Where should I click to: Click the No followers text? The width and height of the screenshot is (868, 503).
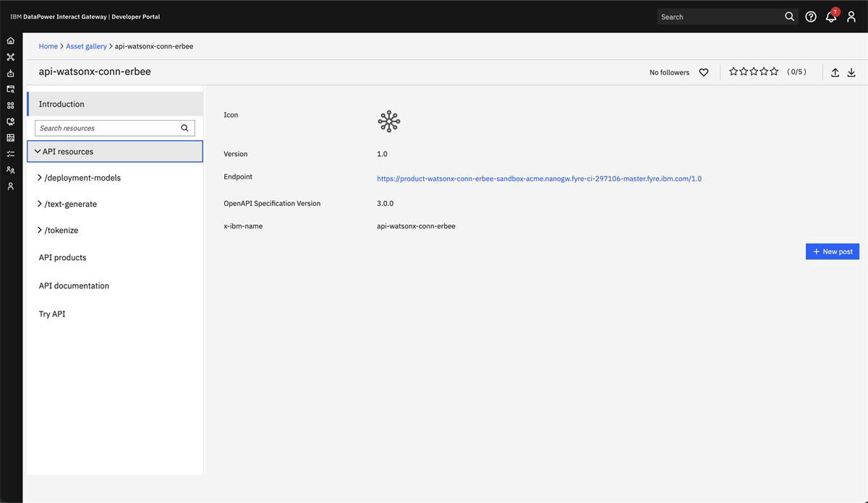669,72
